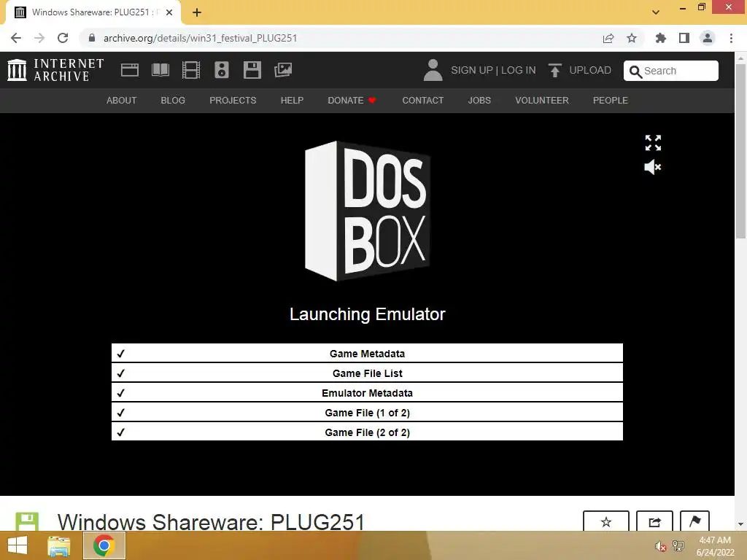Open the JOBS link
This screenshot has height=560, width=747.
[479, 101]
